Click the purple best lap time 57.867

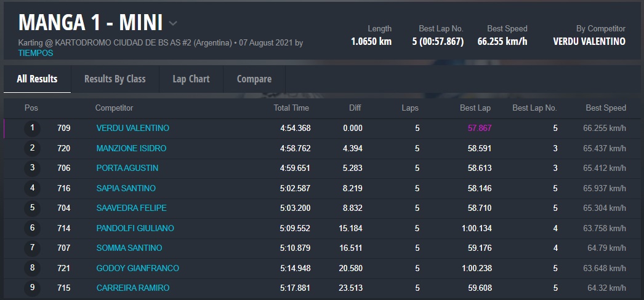click(x=480, y=128)
